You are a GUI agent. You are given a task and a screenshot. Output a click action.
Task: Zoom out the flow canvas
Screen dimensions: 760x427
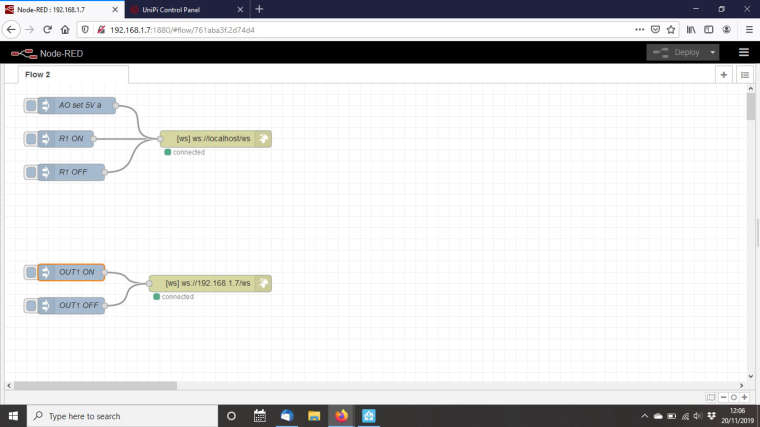coord(723,397)
